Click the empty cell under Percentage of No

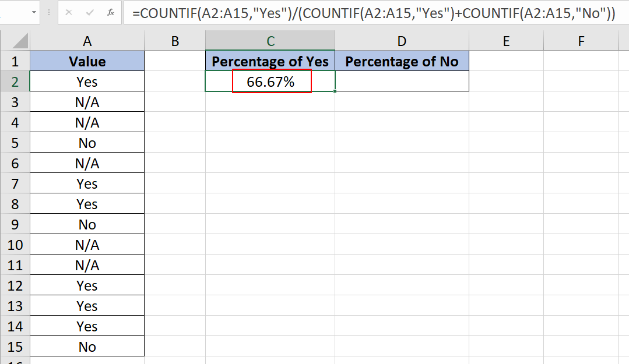[402, 81]
